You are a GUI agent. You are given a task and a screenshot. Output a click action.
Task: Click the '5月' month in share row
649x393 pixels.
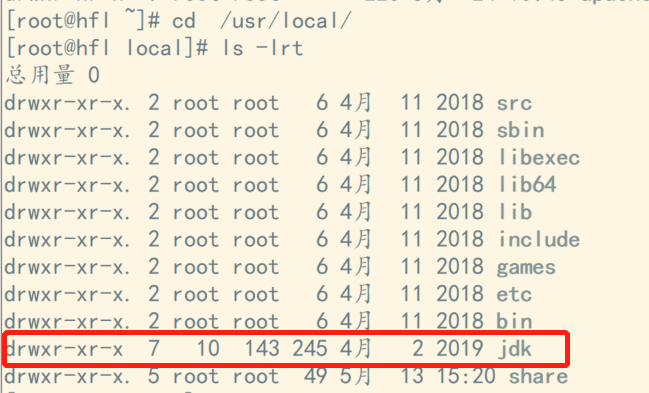tap(355, 376)
